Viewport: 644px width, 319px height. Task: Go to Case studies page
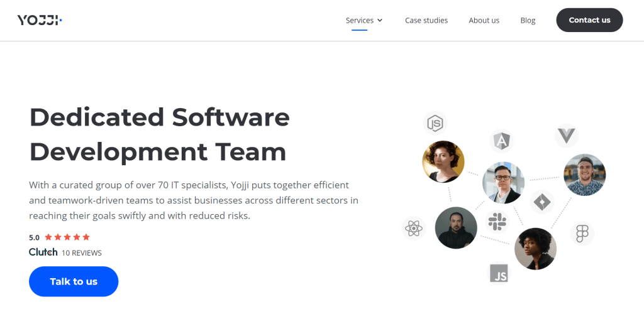pyautogui.click(x=426, y=20)
